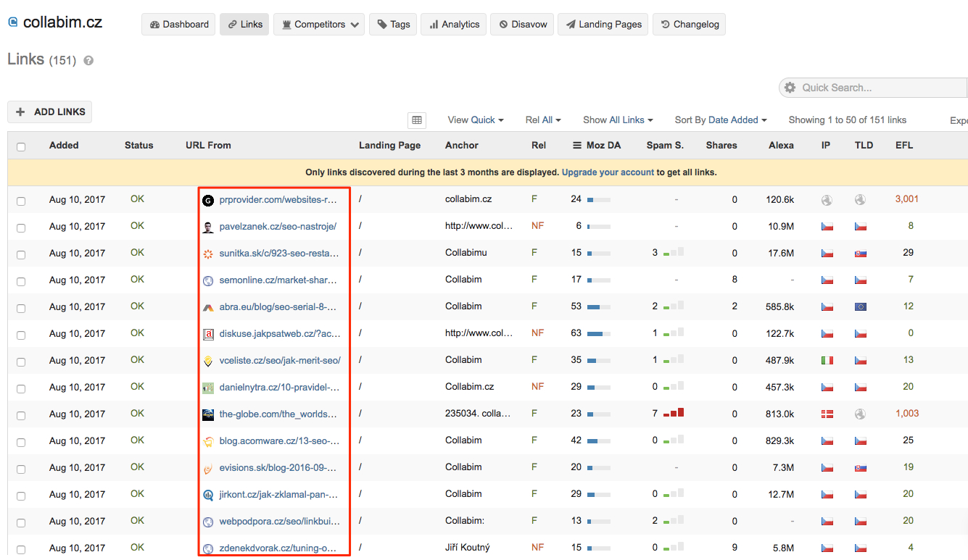Click the Added column header

64,146
